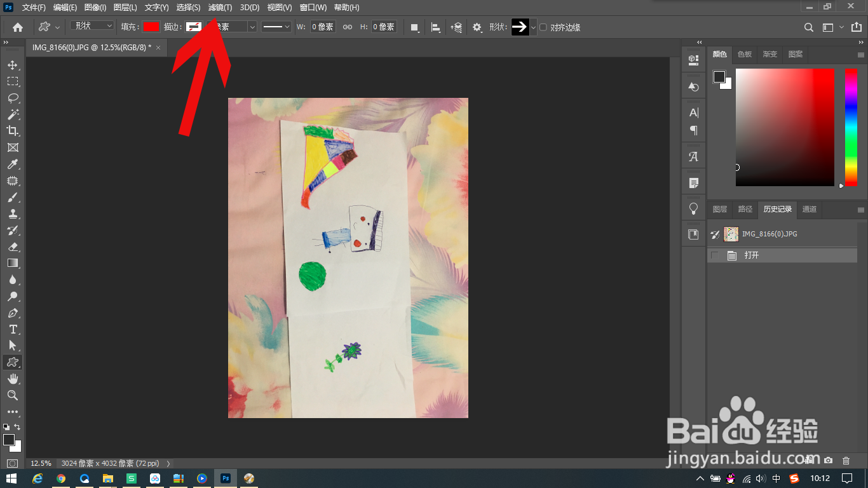
Task: Select the Hand tool
Action: [13, 379]
